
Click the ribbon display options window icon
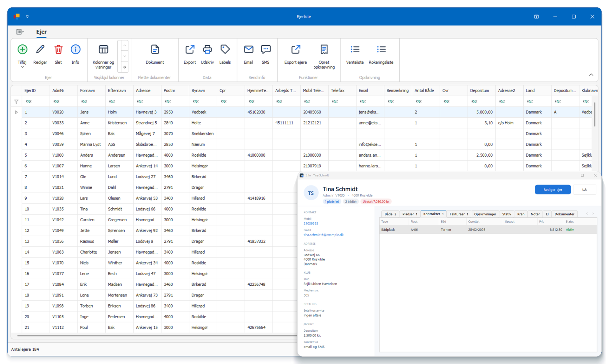[536, 16]
